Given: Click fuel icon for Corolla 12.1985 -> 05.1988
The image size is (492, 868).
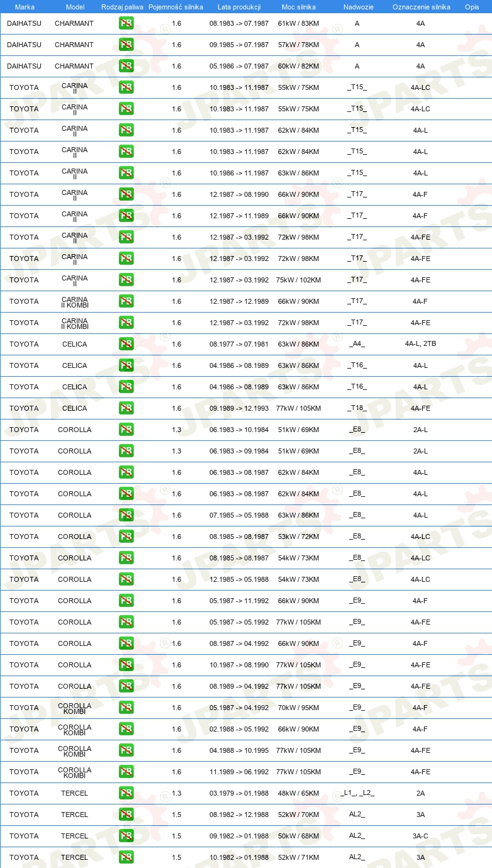Looking at the screenshot, I should tap(126, 579).
